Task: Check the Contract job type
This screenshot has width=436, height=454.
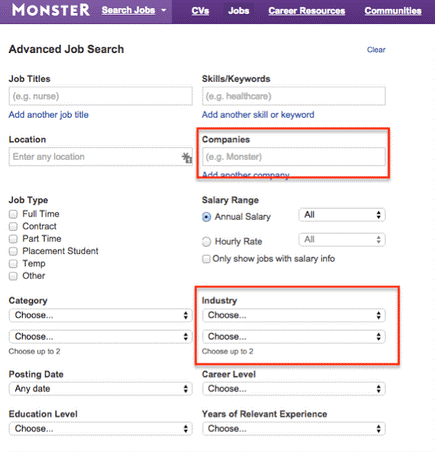Action: coord(13,226)
